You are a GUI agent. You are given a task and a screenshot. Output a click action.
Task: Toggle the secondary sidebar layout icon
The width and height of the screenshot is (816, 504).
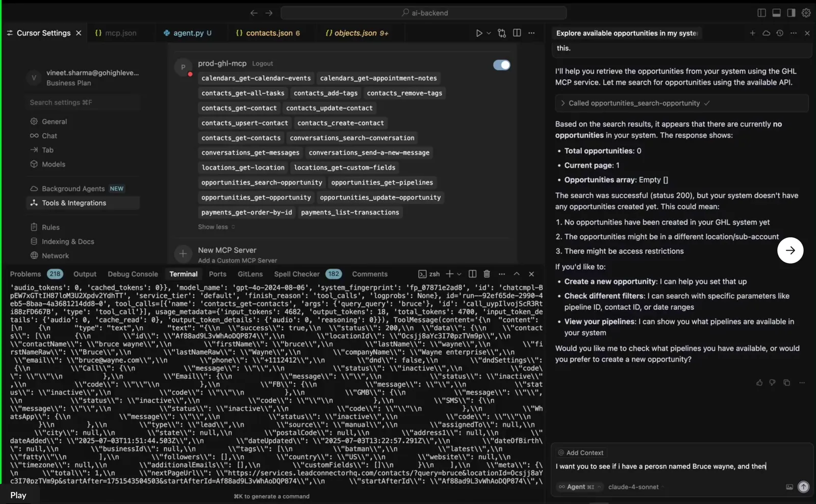click(791, 13)
